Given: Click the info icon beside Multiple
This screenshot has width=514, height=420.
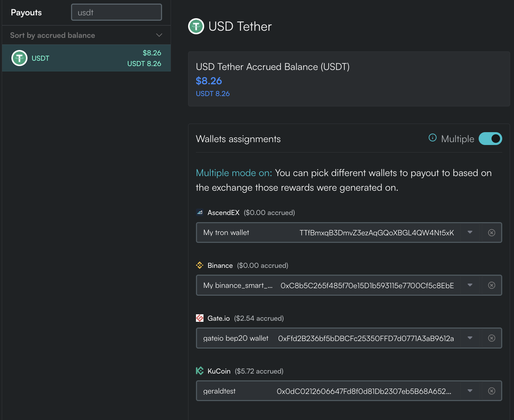Looking at the screenshot, I should click(x=432, y=138).
